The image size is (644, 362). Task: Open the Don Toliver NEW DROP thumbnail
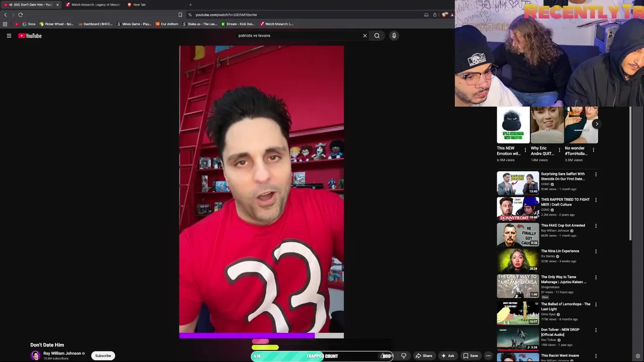[518, 338]
